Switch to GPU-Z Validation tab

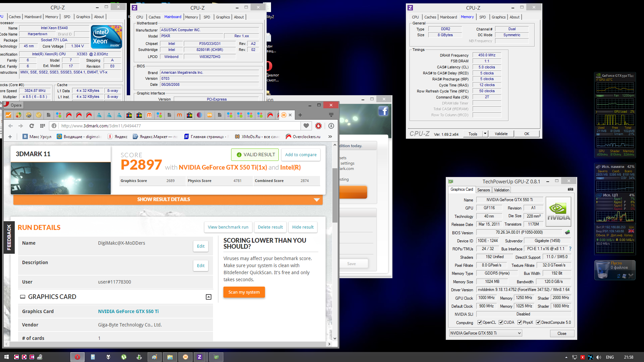click(501, 190)
